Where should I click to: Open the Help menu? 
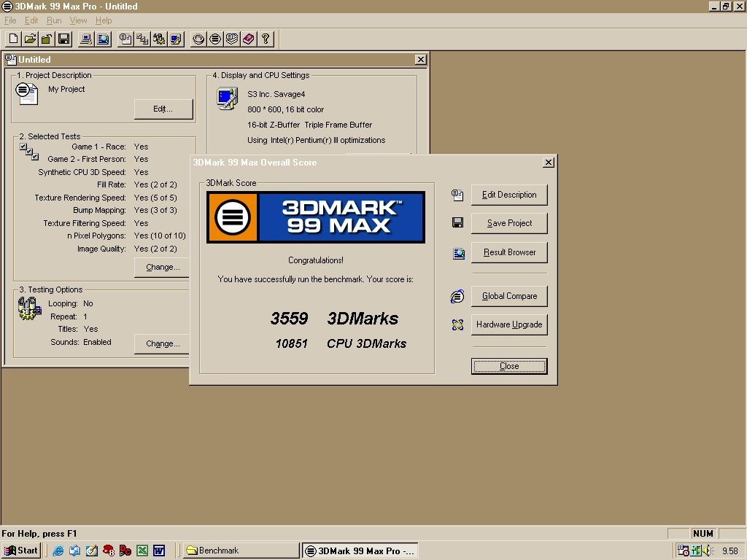(104, 20)
